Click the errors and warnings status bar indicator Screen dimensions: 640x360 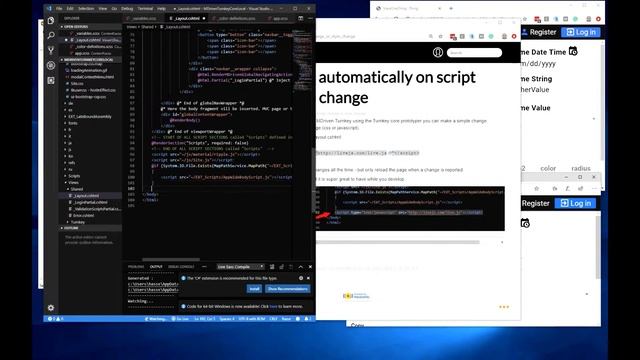pos(56,319)
